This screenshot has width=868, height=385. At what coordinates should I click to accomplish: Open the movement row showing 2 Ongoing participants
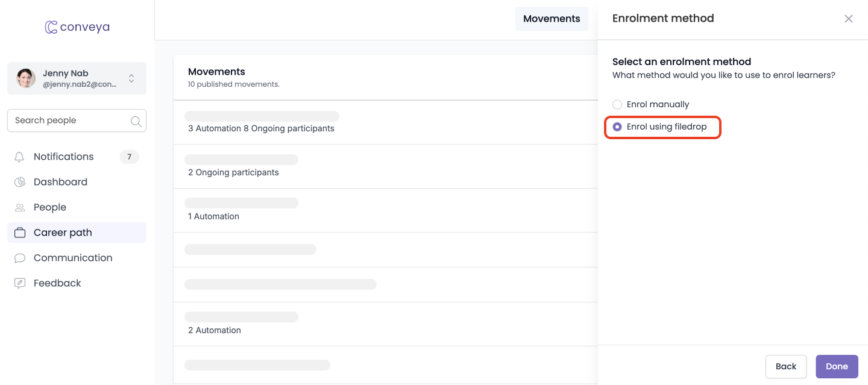tap(386, 166)
